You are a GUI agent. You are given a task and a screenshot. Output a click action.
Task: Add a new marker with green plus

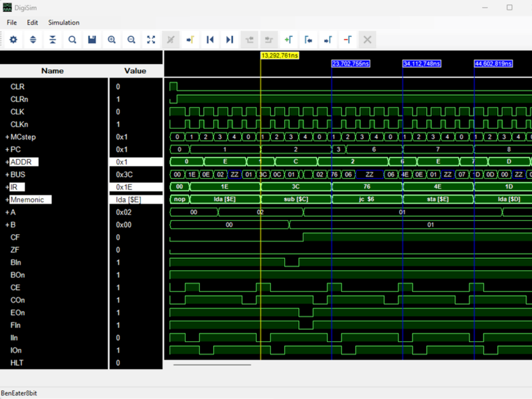click(x=289, y=40)
